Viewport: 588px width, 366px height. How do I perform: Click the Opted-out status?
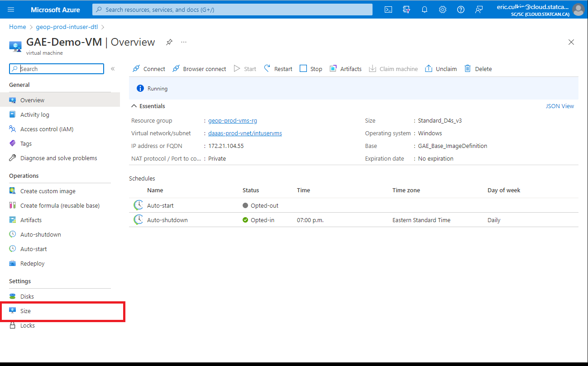point(261,205)
